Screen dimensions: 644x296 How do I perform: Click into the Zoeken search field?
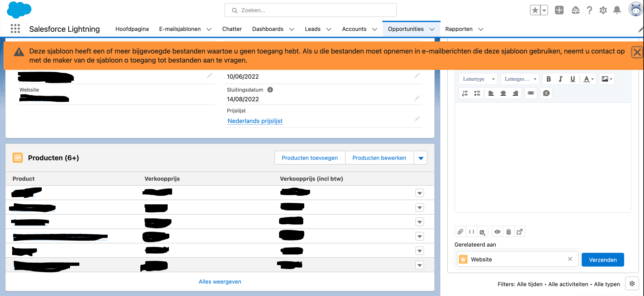pyautogui.click(x=310, y=10)
